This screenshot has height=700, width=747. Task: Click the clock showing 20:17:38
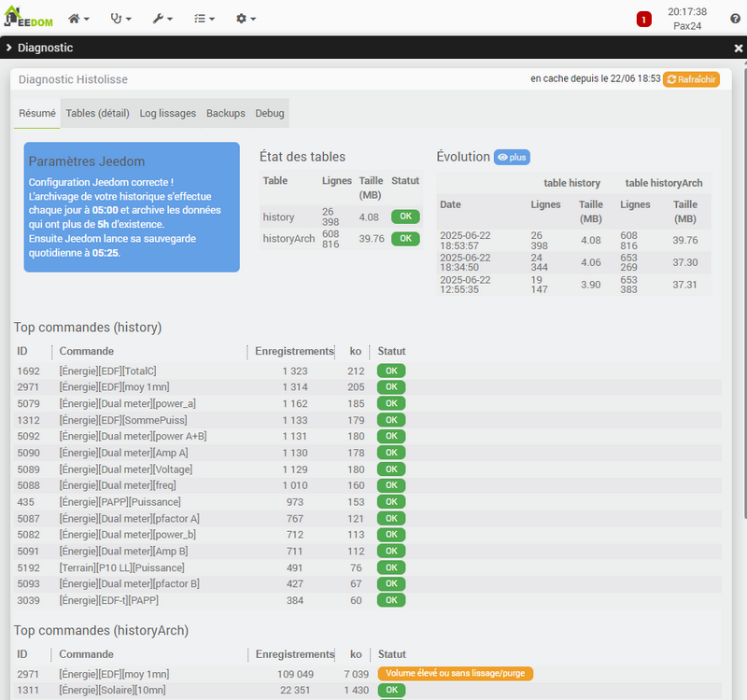coord(687,12)
